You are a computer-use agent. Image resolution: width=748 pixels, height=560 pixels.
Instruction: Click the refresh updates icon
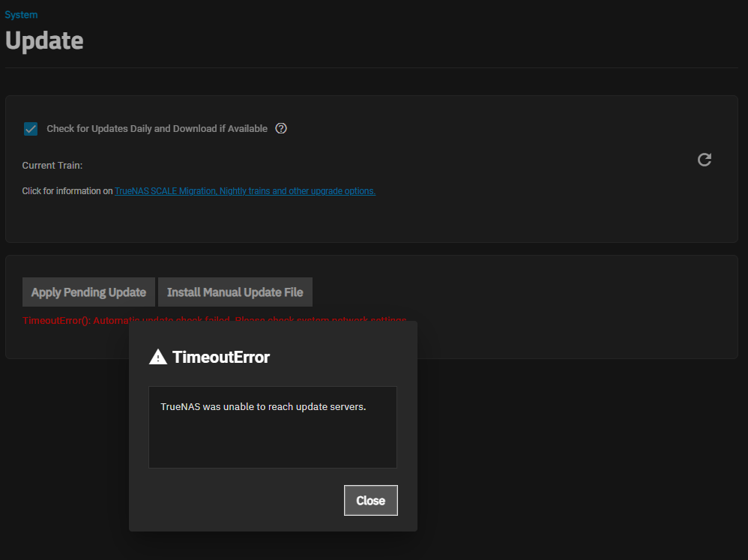click(705, 160)
